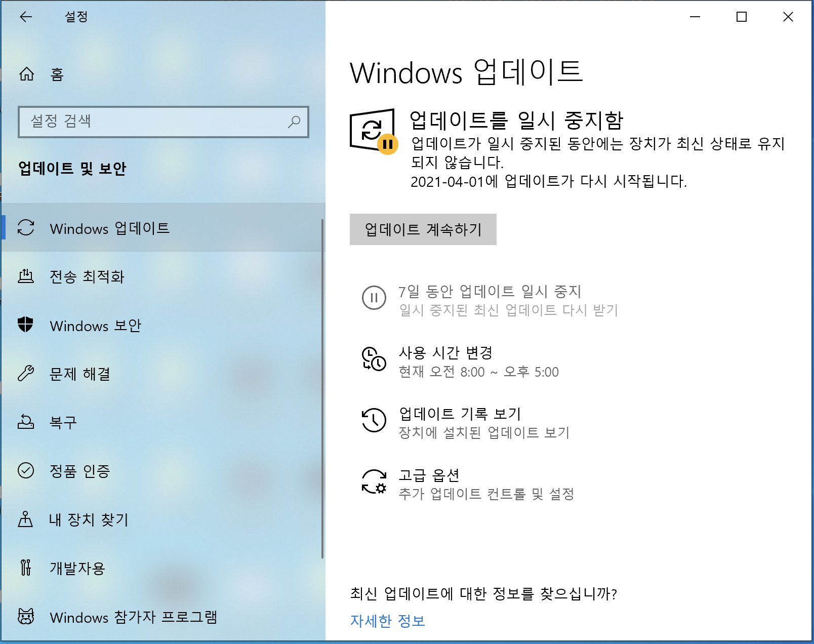Click the 문제 해결 wrench icon
This screenshot has width=814, height=644.
point(26,373)
